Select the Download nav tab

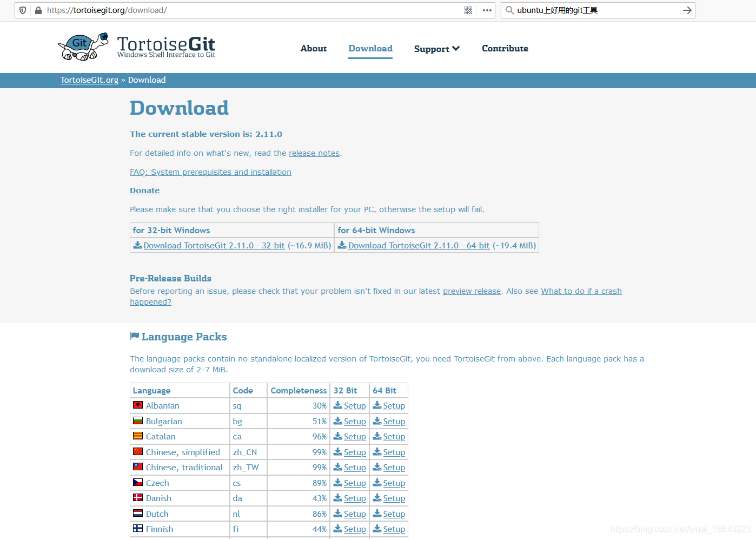click(370, 48)
